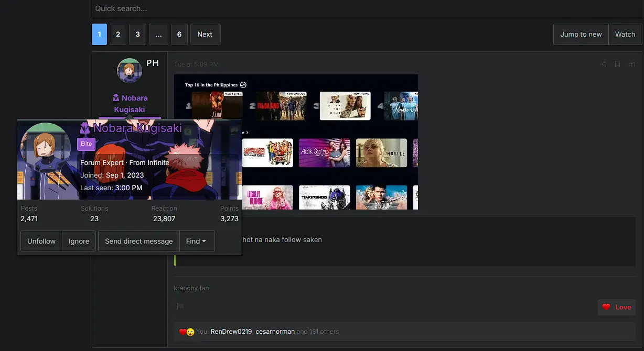
Task: Expand the ellipsis page jump menu
Action: coord(158,34)
